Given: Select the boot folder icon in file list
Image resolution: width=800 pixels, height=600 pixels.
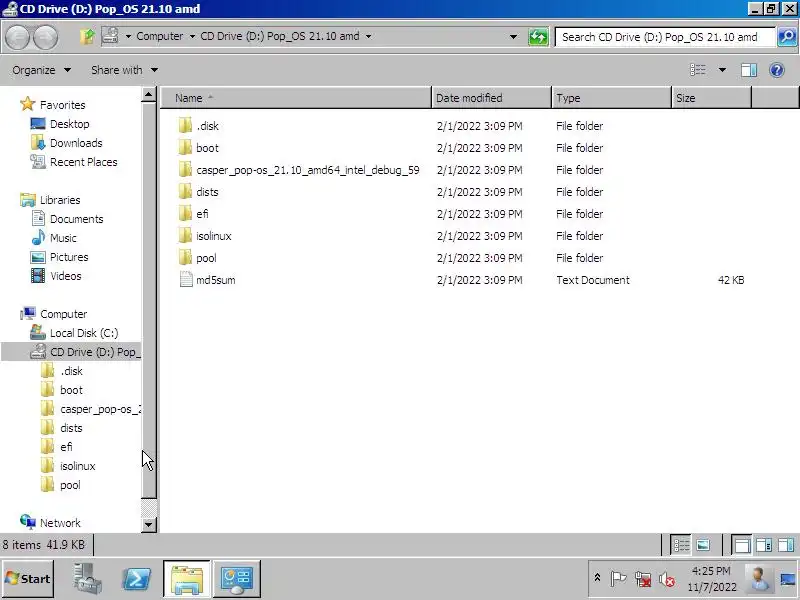Looking at the screenshot, I should (185, 147).
